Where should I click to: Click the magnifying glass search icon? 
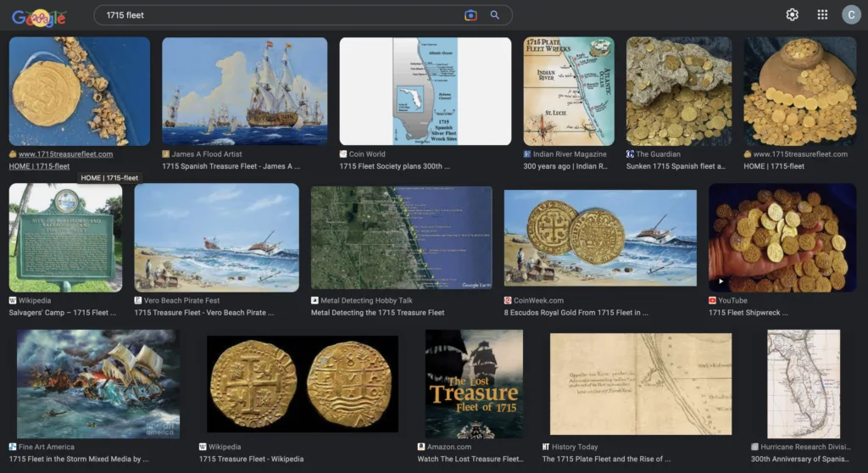(495, 15)
